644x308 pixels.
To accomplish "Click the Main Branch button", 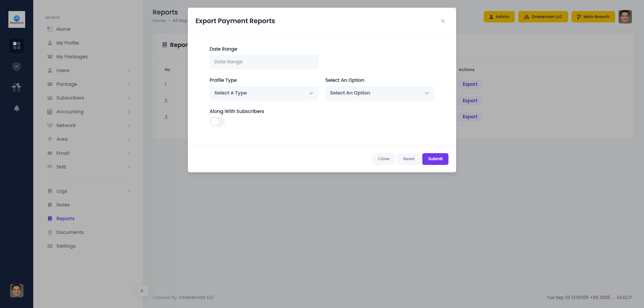I will click(x=593, y=17).
